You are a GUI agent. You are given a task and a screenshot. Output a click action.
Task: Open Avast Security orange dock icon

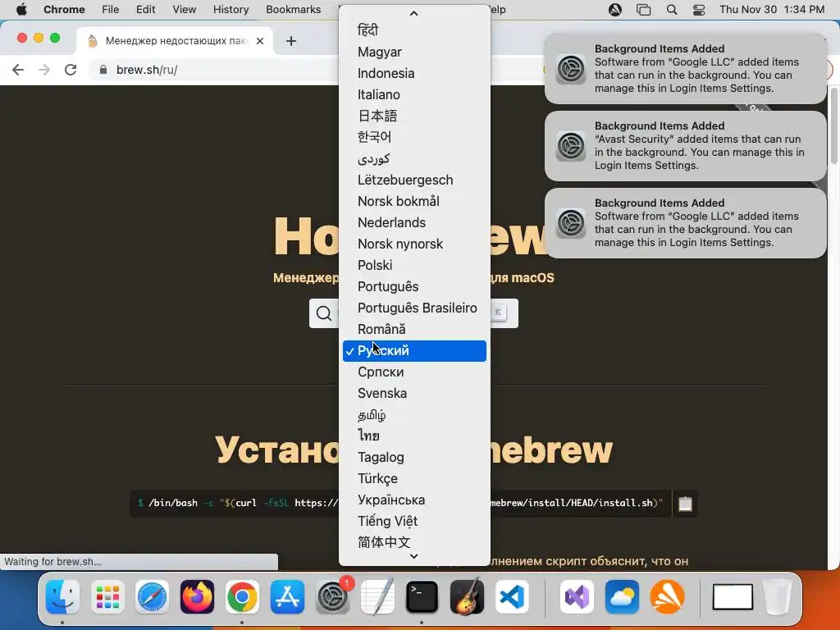[667, 596]
